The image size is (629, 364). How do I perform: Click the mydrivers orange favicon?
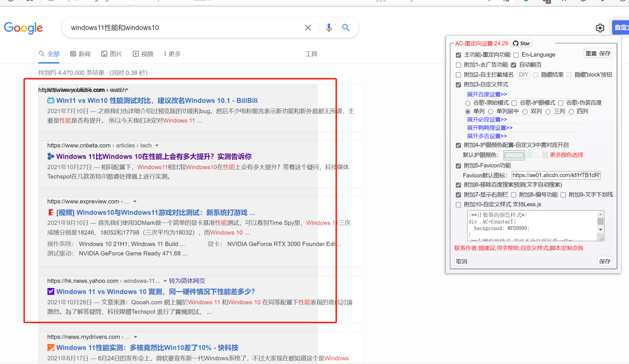pyautogui.click(x=51, y=347)
